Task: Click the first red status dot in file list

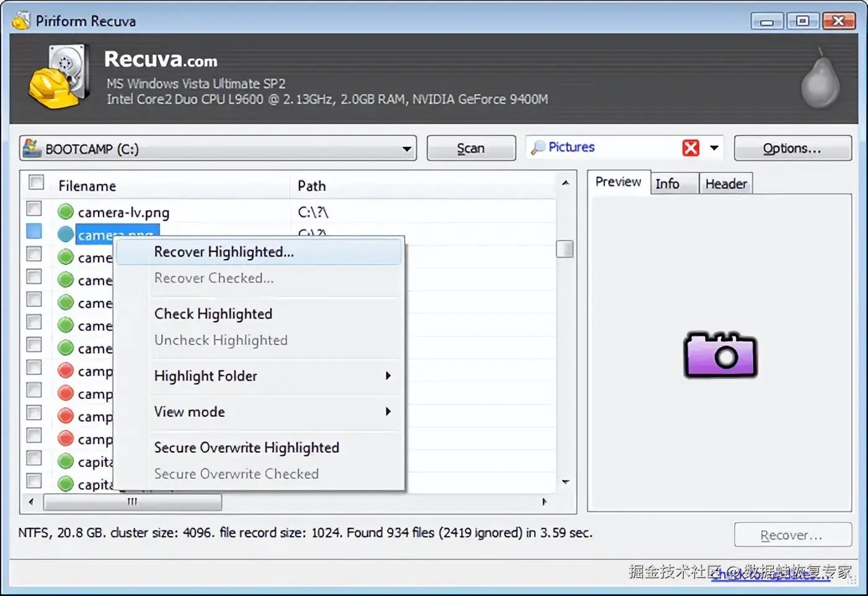Action: [66, 370]
